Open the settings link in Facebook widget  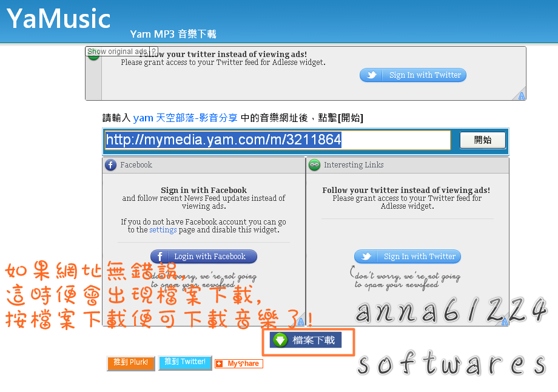tap(163, 230)
